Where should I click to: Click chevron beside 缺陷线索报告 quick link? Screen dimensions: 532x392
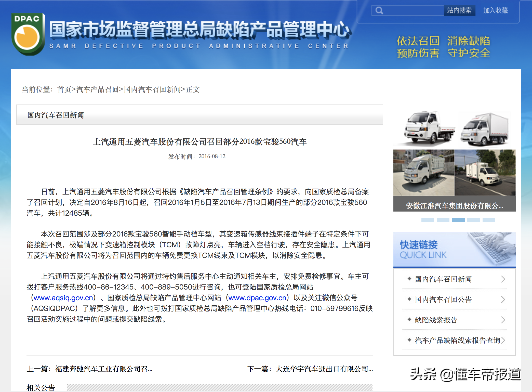point(503,320)
